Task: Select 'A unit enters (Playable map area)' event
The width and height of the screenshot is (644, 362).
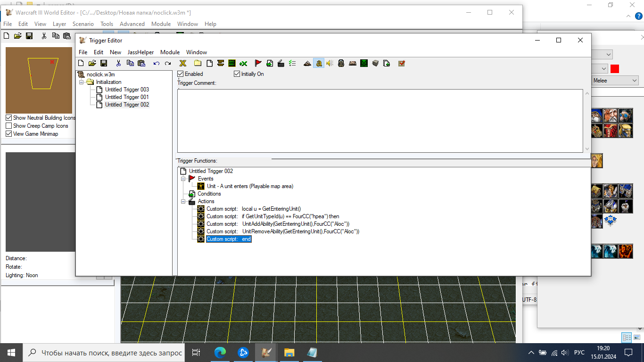Action: 250,186
